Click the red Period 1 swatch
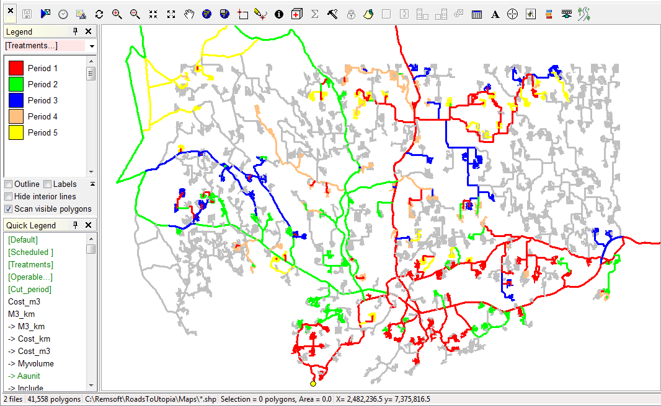 [x=16, y=68]
